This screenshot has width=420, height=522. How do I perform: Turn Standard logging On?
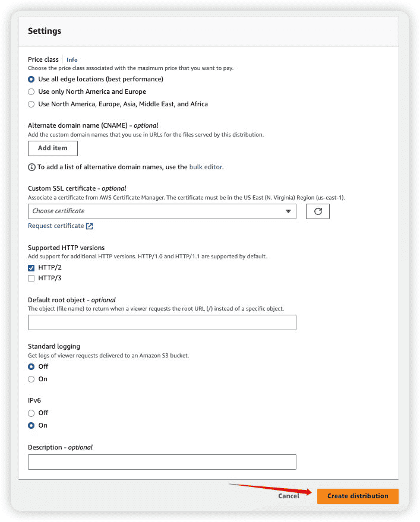pos(31,379)
